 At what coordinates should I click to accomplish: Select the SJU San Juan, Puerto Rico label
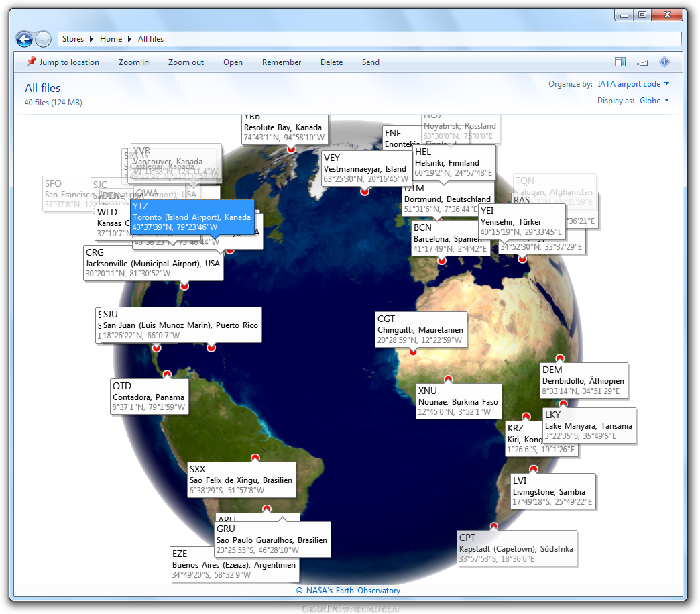[x=181, y=325]
